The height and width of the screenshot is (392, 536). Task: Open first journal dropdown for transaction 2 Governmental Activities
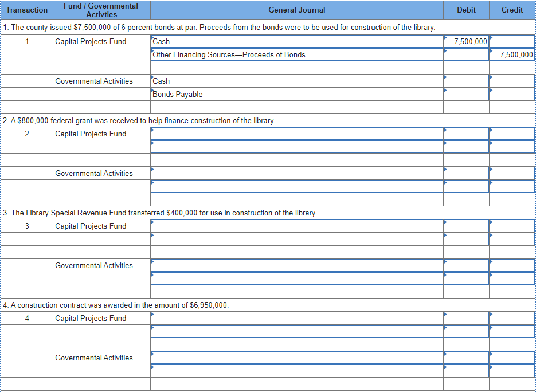[x=297, y=173]
